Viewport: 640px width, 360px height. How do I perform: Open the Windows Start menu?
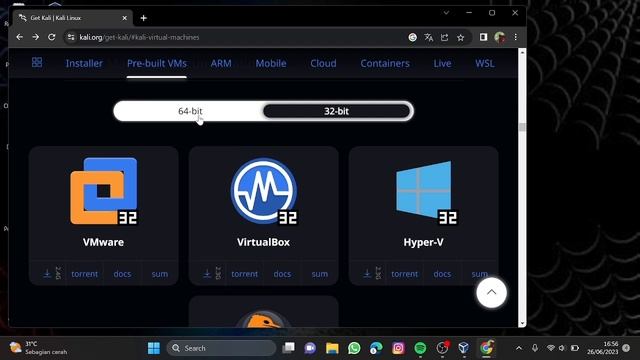tap(154, 348)
